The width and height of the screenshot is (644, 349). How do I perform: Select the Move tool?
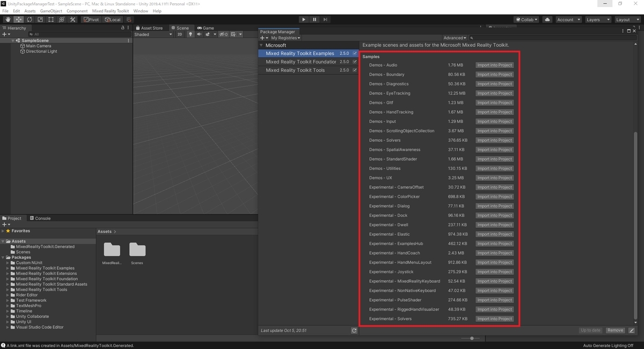pos(19,19)
